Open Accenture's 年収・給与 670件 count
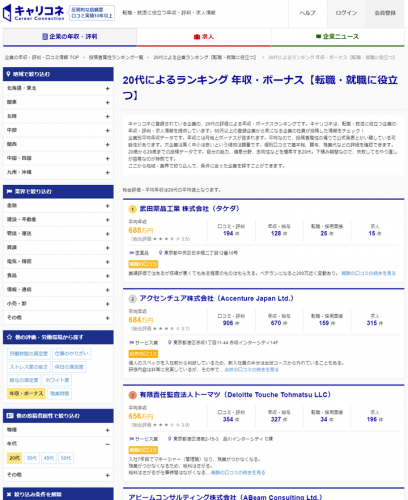Viewport: 408px width, 500px height. tap(279, 320)
